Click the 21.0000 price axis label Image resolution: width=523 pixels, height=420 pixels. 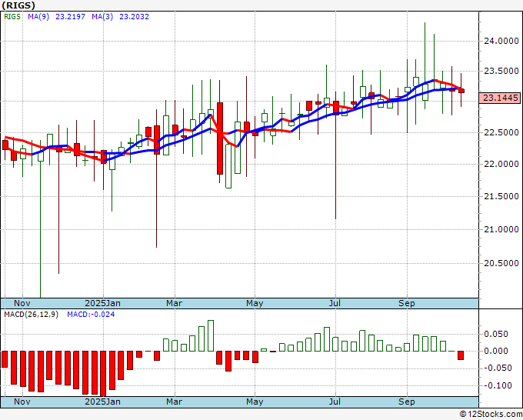501,229
